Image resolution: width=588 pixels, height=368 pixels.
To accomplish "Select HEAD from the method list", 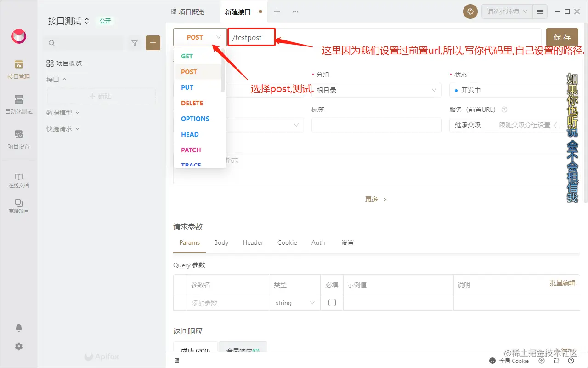I will 198,134.
